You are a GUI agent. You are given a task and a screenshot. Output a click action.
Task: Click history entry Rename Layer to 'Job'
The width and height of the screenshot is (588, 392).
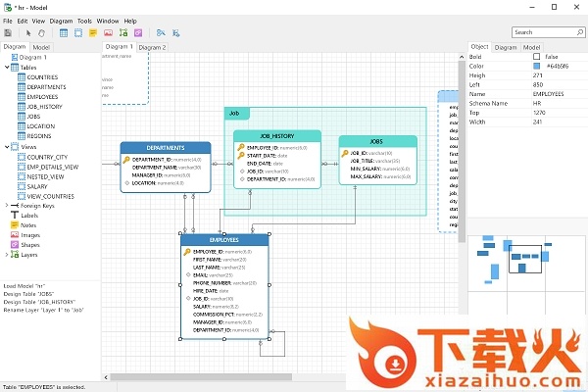tap(43, 311)
